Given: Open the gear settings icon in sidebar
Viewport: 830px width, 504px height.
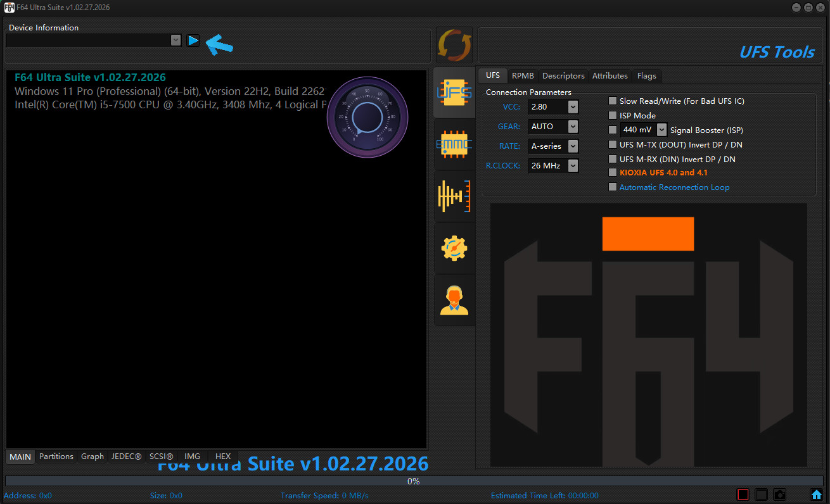Looking at the screenshot, I should pyautogui.click(x=454, y=248).
